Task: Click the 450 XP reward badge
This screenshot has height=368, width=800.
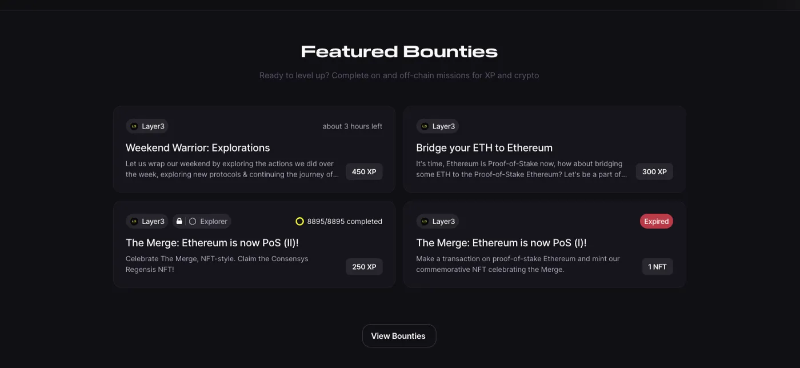Action: 364,172
